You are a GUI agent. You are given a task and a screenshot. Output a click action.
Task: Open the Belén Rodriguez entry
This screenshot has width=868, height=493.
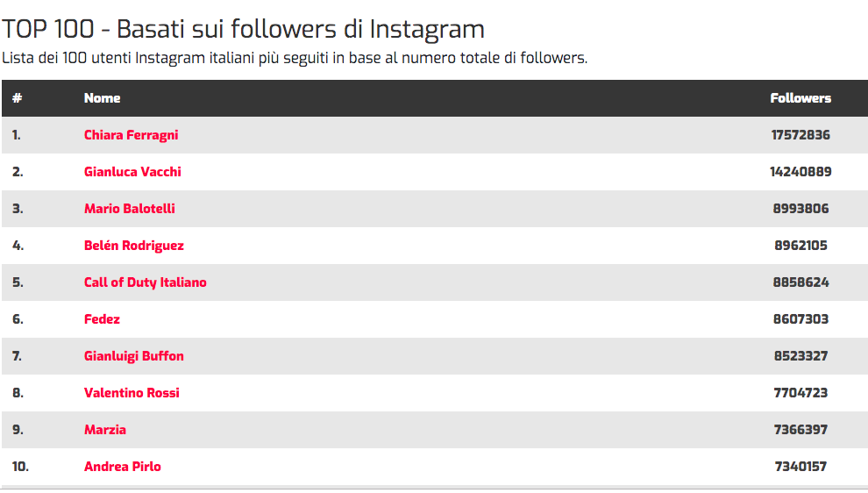pos(134,246)
